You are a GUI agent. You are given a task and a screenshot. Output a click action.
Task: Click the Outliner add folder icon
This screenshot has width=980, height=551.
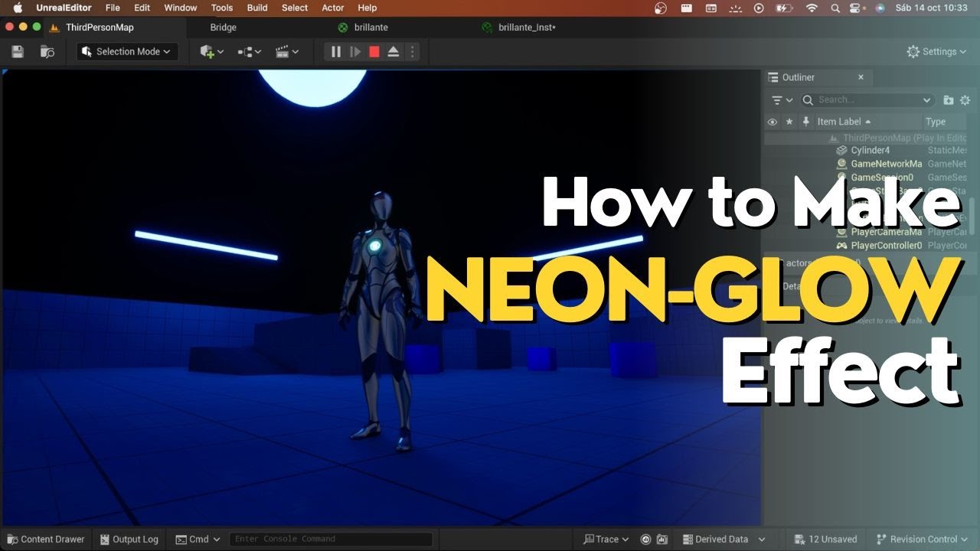tap(949, 100)
